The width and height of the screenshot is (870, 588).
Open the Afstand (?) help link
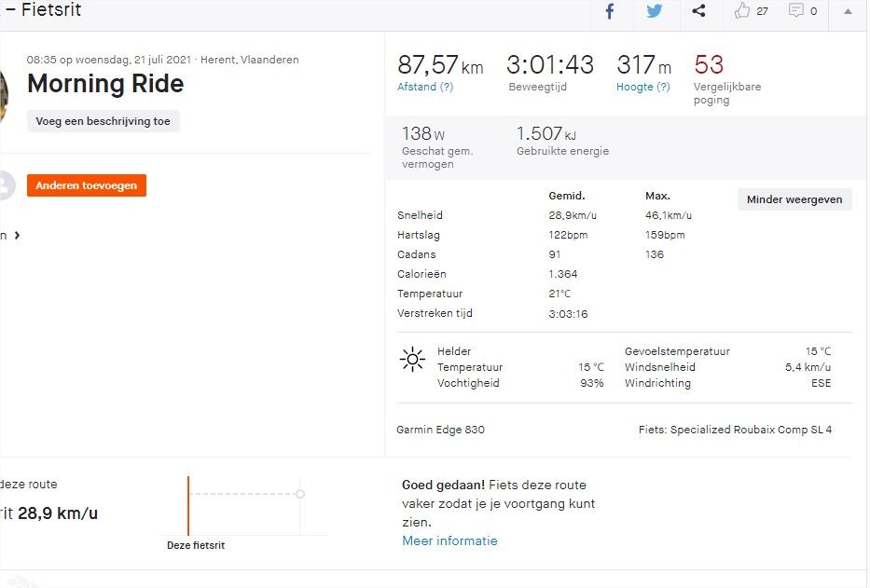tap(425, 87)
